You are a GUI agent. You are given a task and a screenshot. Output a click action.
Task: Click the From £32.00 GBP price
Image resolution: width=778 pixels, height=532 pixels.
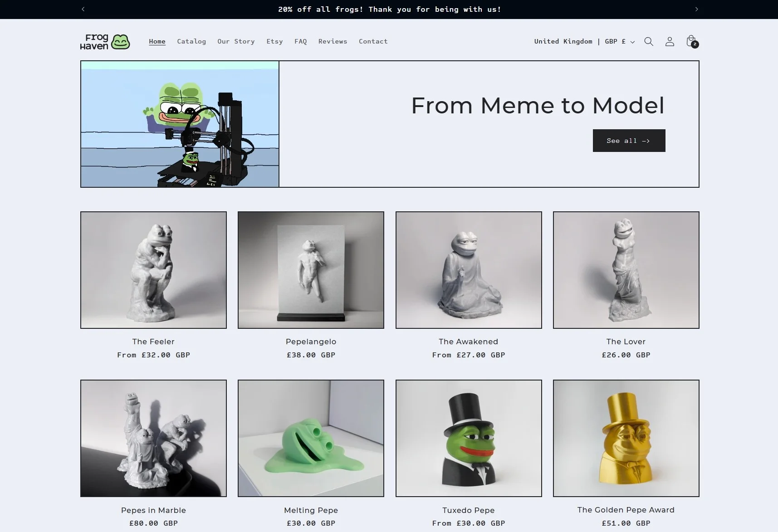153,355
